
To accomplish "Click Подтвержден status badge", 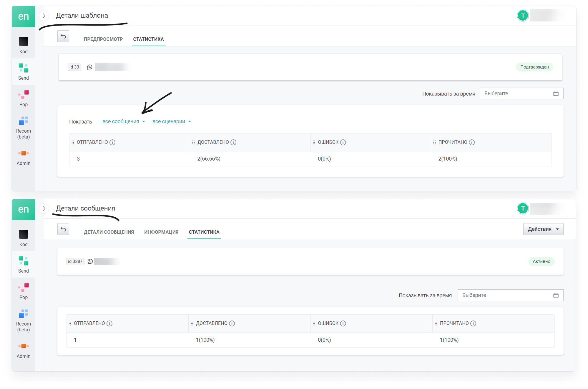I will pyautogui.click(x=534, y=67).
